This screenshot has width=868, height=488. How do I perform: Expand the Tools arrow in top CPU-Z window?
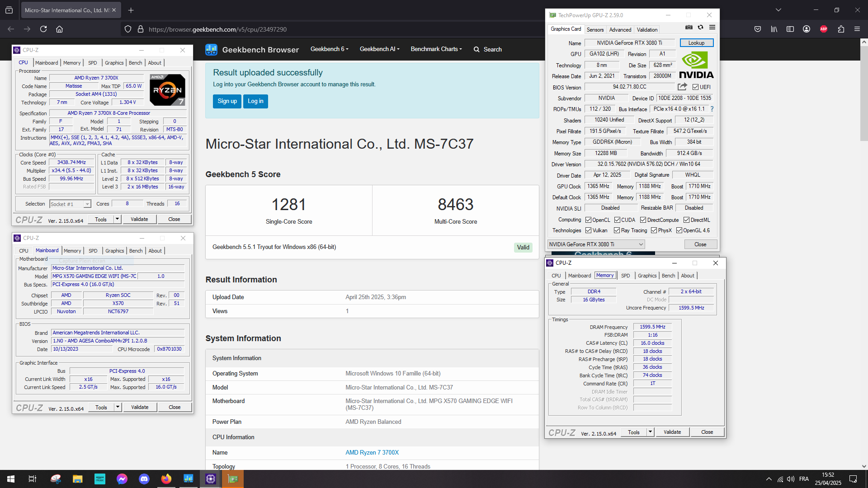click(117, 219)
